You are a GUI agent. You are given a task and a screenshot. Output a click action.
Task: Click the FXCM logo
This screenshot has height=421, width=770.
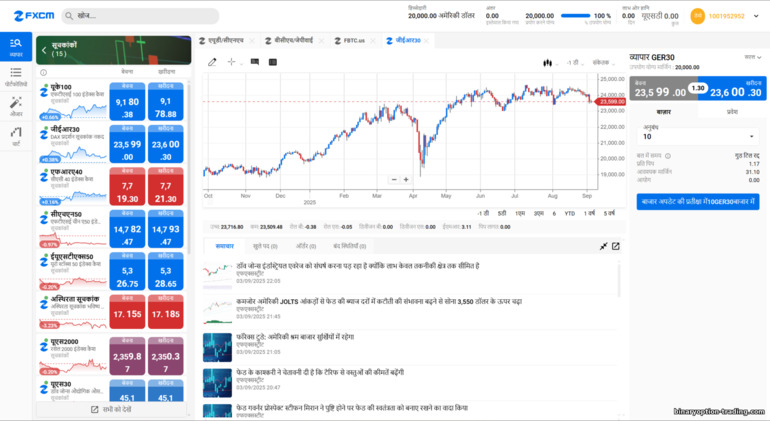34,16
